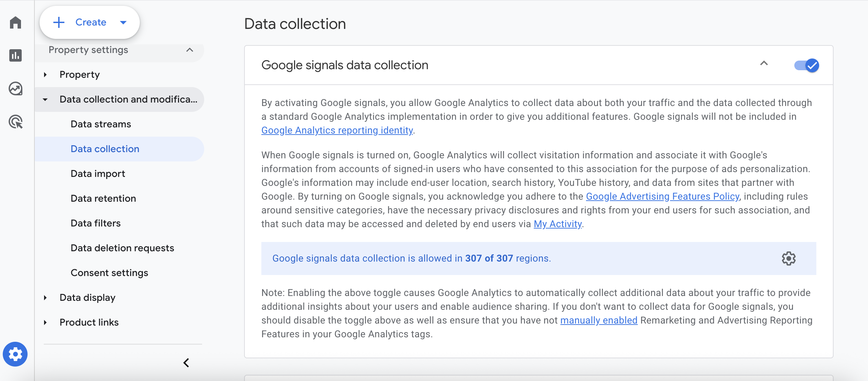
Task: Open the Advertising icon in sidebar
Action: pos(15,121)
